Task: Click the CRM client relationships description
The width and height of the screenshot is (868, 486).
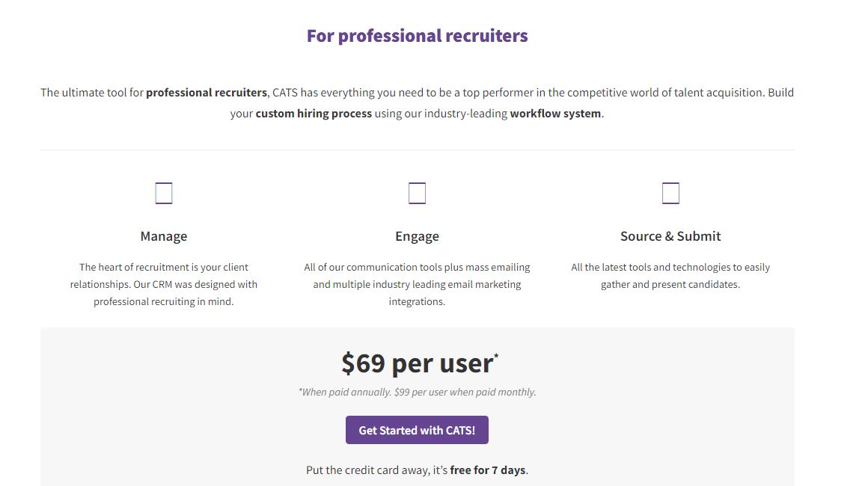Action: coord(164,284)
